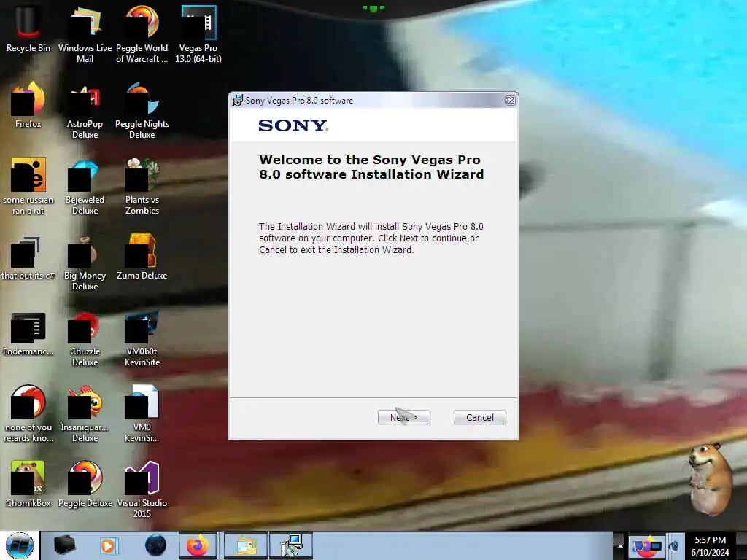
Task: Cancel the Sony Vegas Pro installation wizard
Action: (x=480, y=417)
